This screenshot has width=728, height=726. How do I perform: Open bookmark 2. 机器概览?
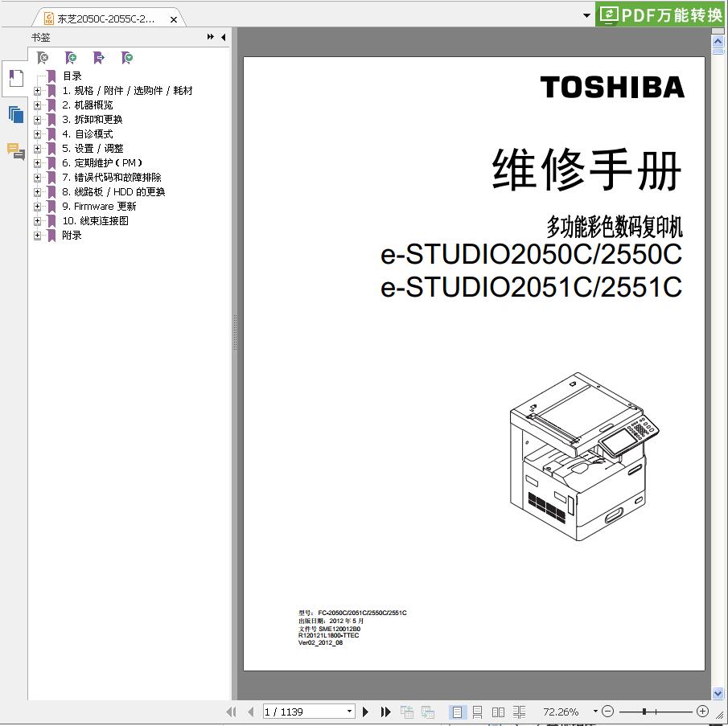(x=88, y=105)
